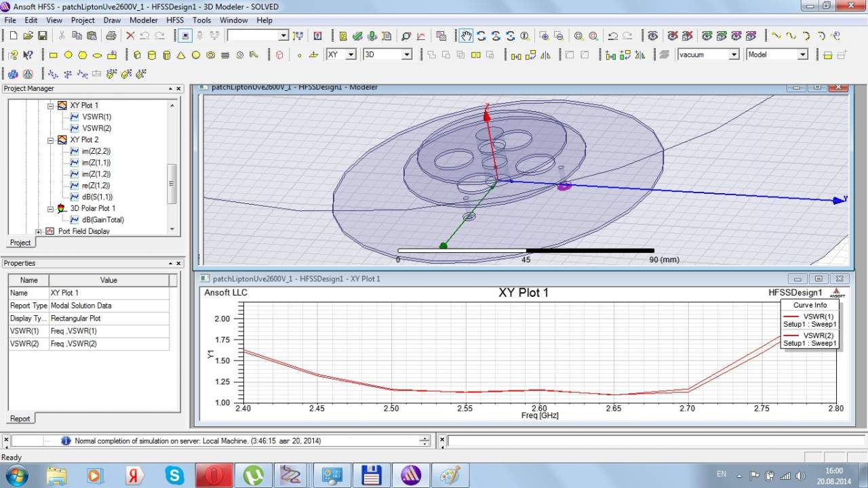This screenshot has width=868, height=488.
Task: Click the Open project folder icon
Action: pyautogui.click(x=28, y=36)
